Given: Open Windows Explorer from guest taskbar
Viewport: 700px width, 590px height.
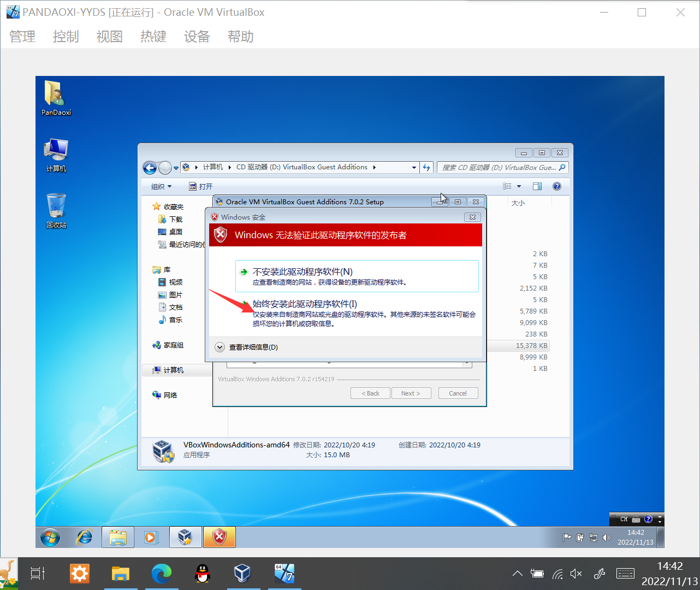Looking at the screenshot, I should [118, 538].
